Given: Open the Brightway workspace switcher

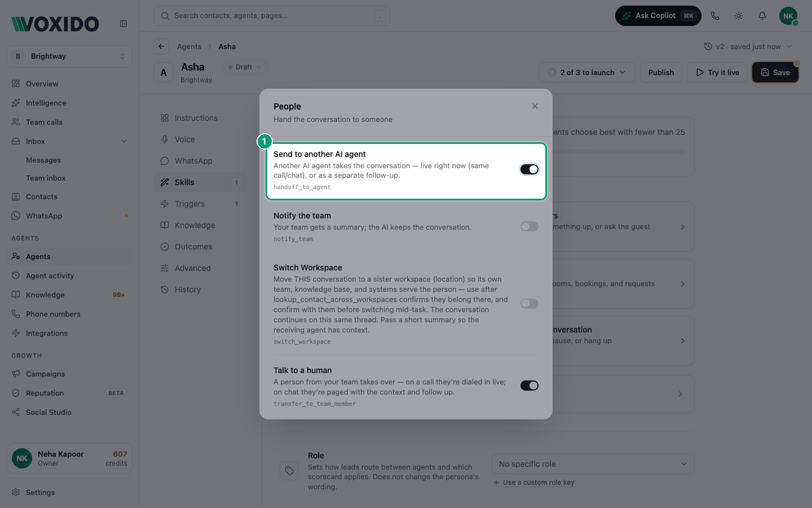Looking at the screenshot, I should (70, 56).
